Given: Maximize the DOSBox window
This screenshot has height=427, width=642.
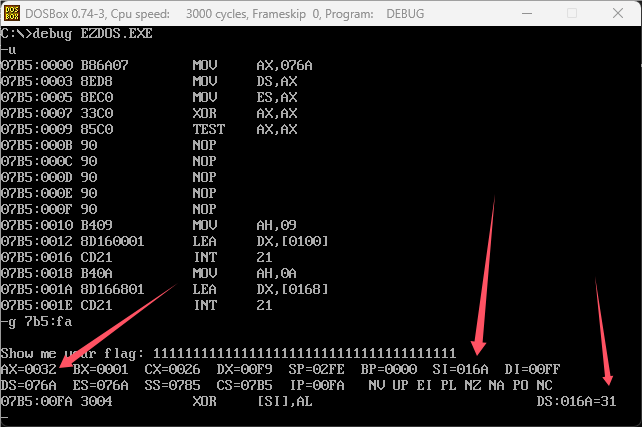Looking at the screenshot, I should click(x=572, y=14).
